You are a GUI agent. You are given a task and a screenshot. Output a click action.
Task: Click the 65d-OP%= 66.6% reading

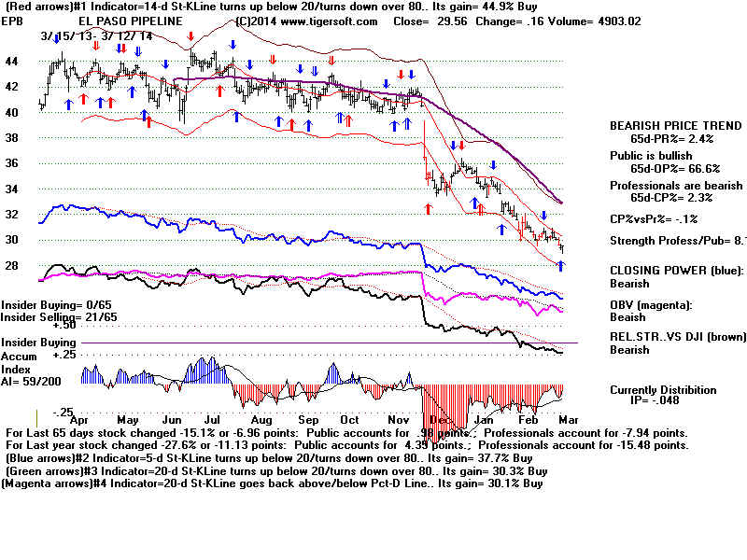click(x=675, y=169)
